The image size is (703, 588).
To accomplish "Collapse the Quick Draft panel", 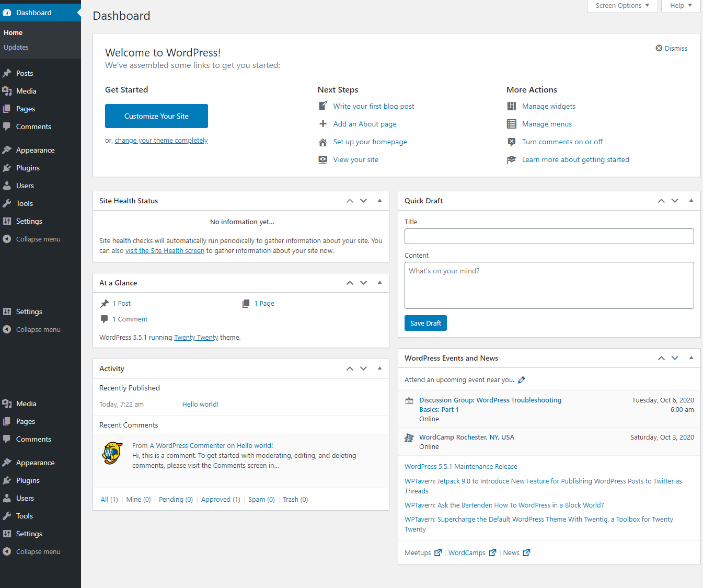I will [691, 201].
